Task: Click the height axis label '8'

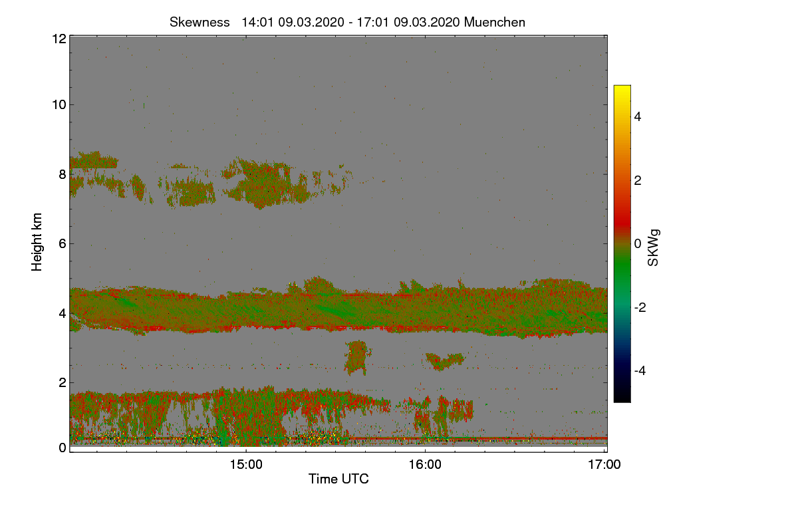Action: pyautogui.click(x=63, y=174)
